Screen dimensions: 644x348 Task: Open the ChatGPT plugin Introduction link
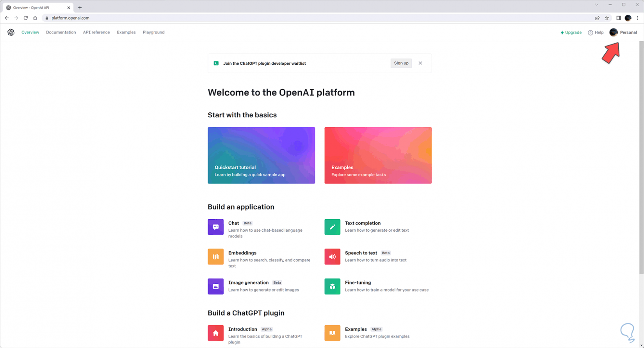tap(242, 329)
